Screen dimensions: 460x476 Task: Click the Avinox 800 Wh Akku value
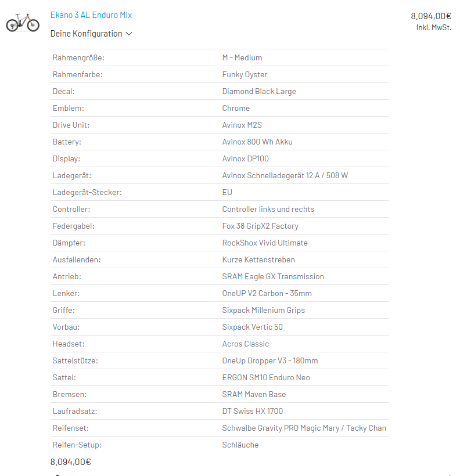(257, 142)
